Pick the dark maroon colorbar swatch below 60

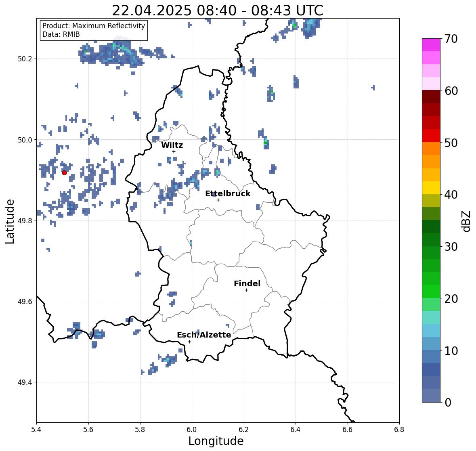431,97
